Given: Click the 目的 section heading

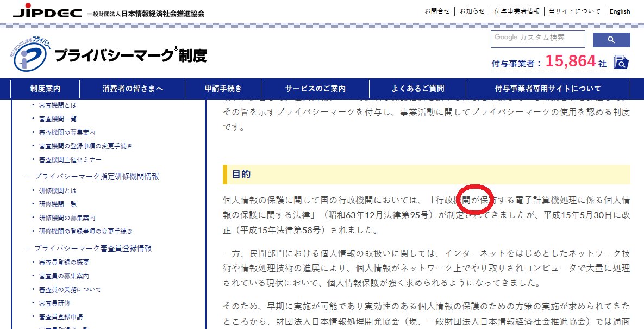Looking at the screenshot, I should (x=426, y=175).
